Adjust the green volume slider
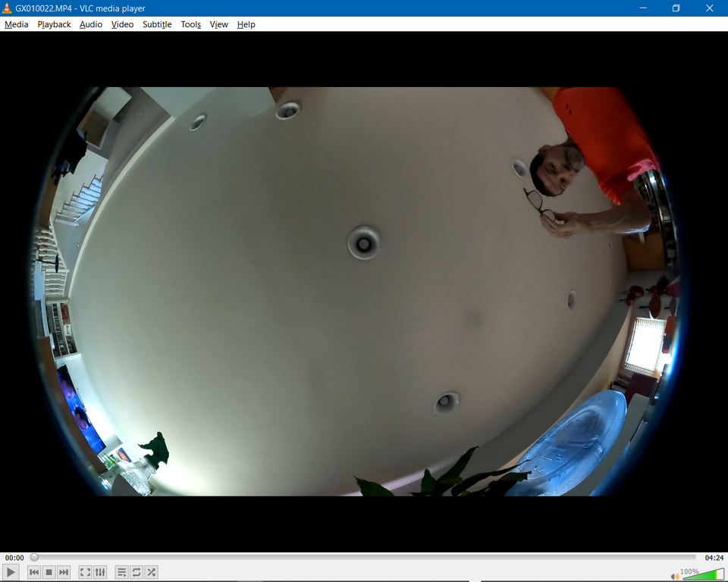Image resolution: width=728 pixels, height=582 pixels. tap(701, 575)
